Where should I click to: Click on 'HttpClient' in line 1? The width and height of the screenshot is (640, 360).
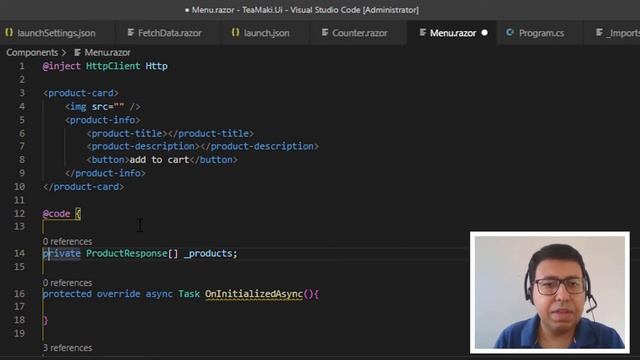click(113, 66)
